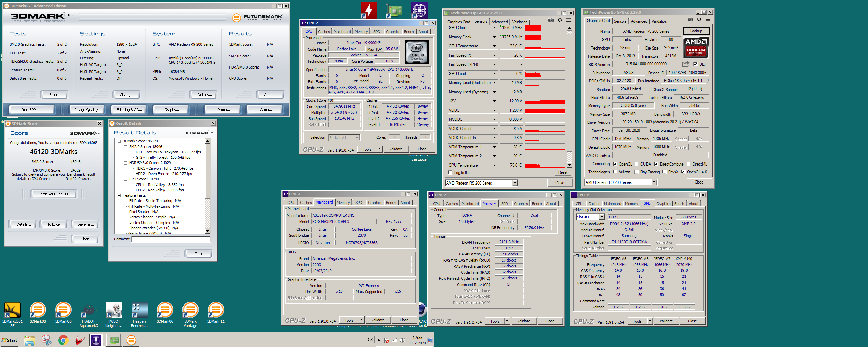Toggle Ray Tracing checkbox
The width and height of the screenshot is (868, 347).
click(x=637, y=172)
